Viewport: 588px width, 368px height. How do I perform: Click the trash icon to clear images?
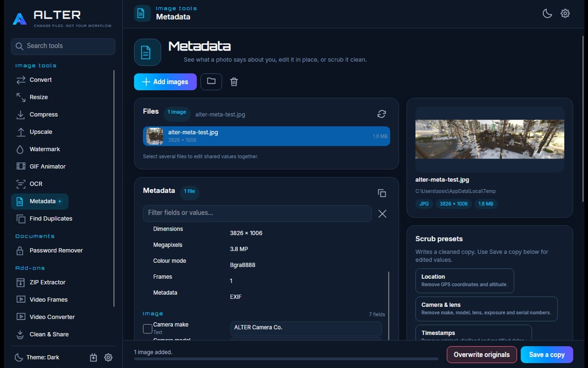[234, 82]
